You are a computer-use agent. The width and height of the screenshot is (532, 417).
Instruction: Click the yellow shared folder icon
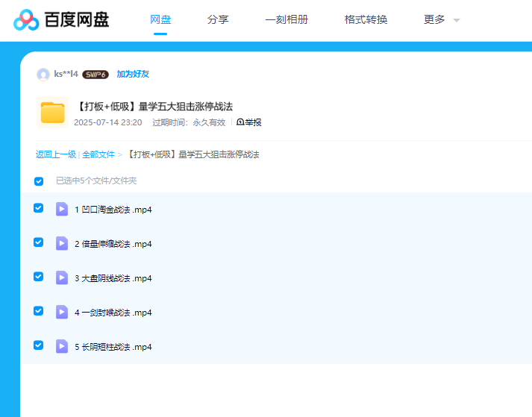[53, 113]
